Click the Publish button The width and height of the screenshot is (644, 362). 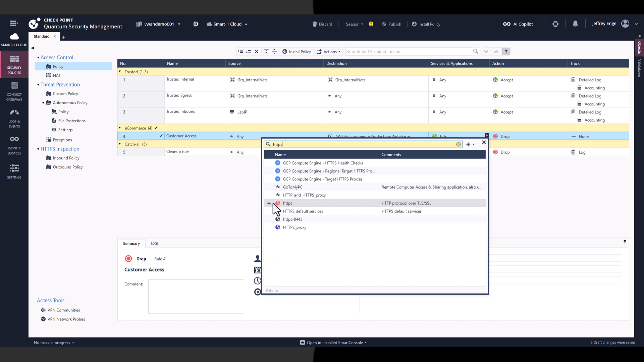tap(391, 24)
